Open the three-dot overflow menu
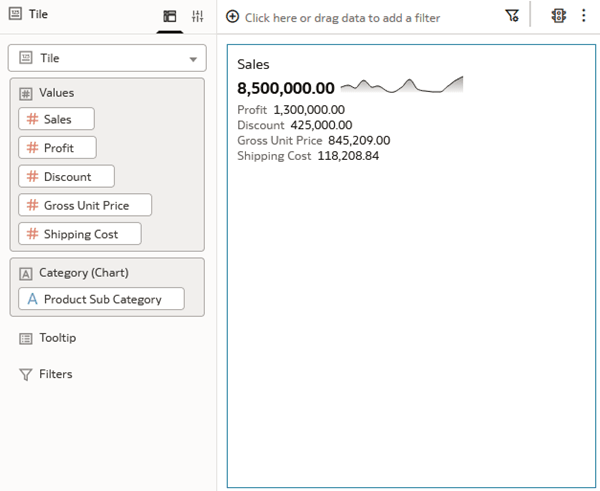Image resolution: width=600 pixels, height=491 pixels. point(584,15)
